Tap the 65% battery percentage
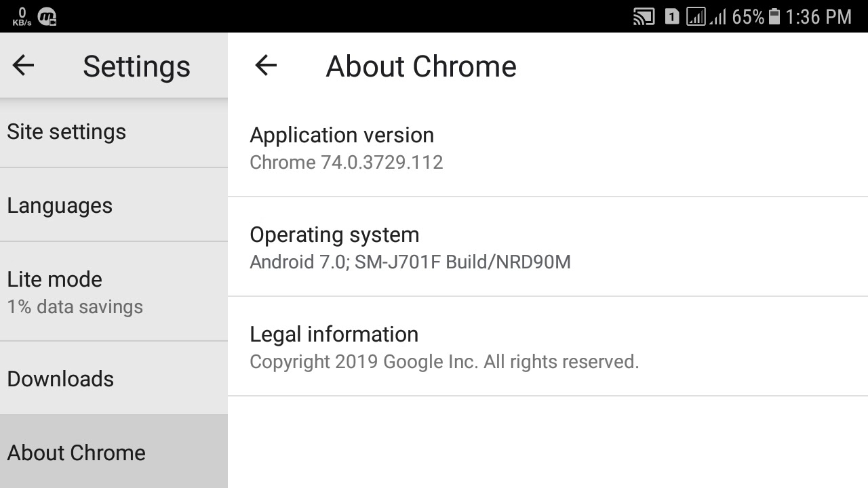This screenshot has height=488, width=868. pos(748,16)
